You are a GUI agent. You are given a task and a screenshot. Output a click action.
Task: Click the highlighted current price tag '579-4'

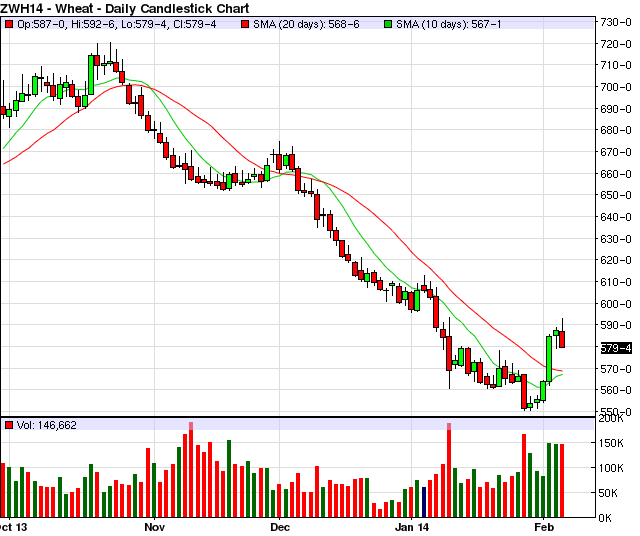[616, 348]
